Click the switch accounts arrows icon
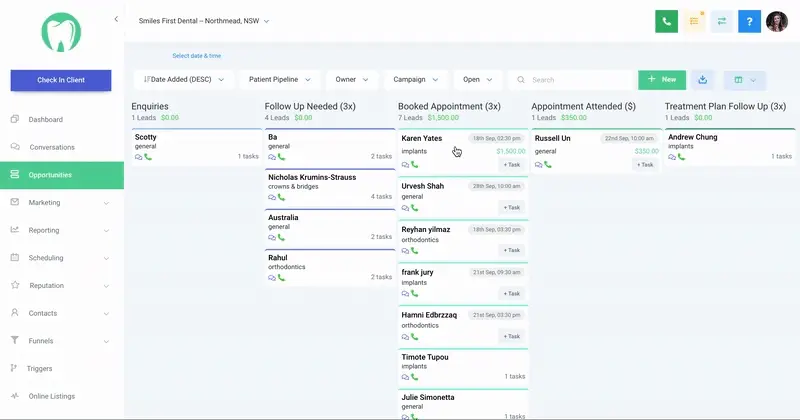This screenshot has width=800, height=420. tap(721, 21)
